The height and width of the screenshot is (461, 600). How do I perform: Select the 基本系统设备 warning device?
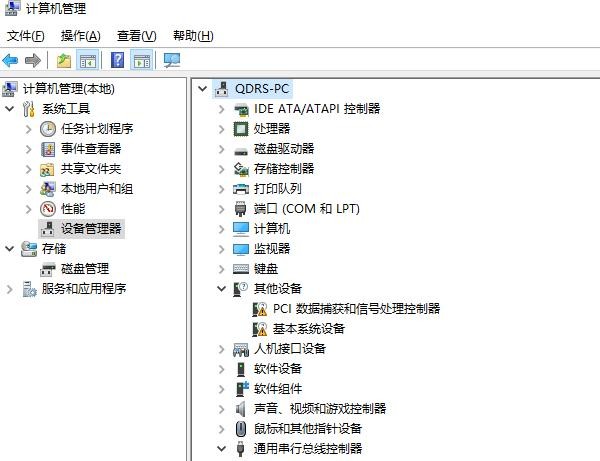click(x=308, y=329)
